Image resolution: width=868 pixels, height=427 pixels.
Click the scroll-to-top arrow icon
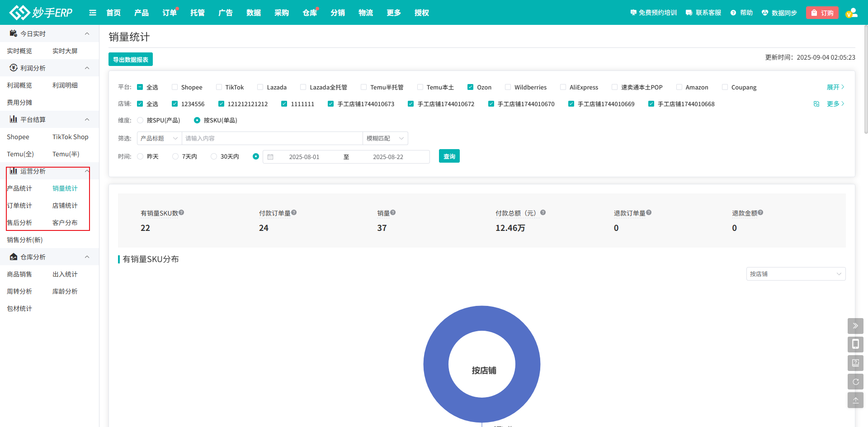click(855, 400)
